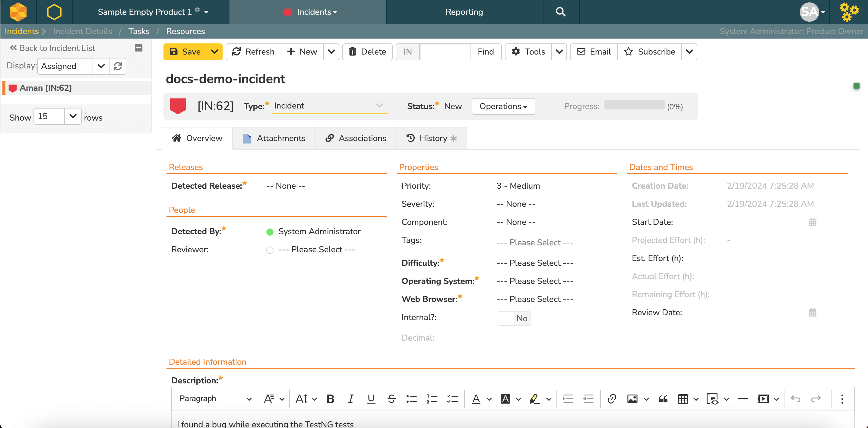Click the Bold formatting icon
The image size is (868, 428).
click(x=330, y=399)
